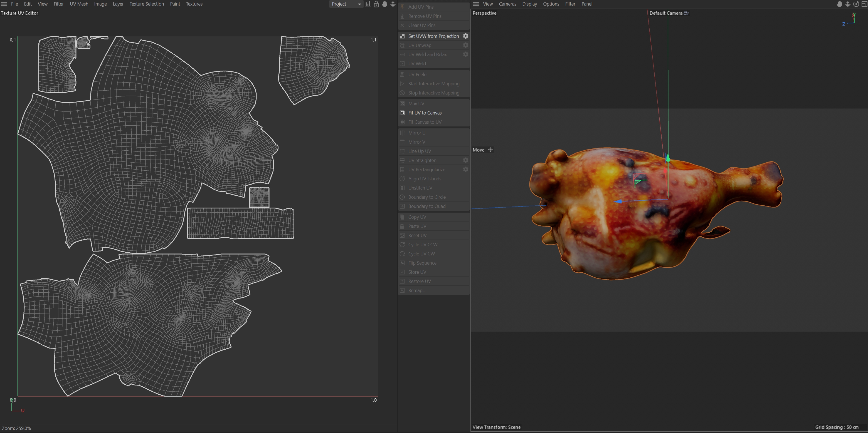Expand the 3D viewport hamburger menu

pyautogui.click(x=476, y=4)
